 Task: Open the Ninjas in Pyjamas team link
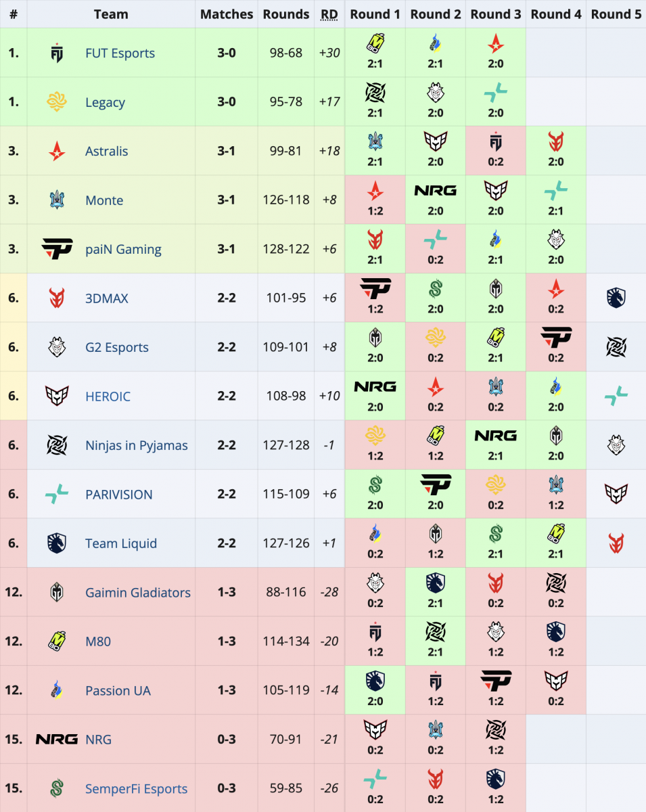[136, 445]
